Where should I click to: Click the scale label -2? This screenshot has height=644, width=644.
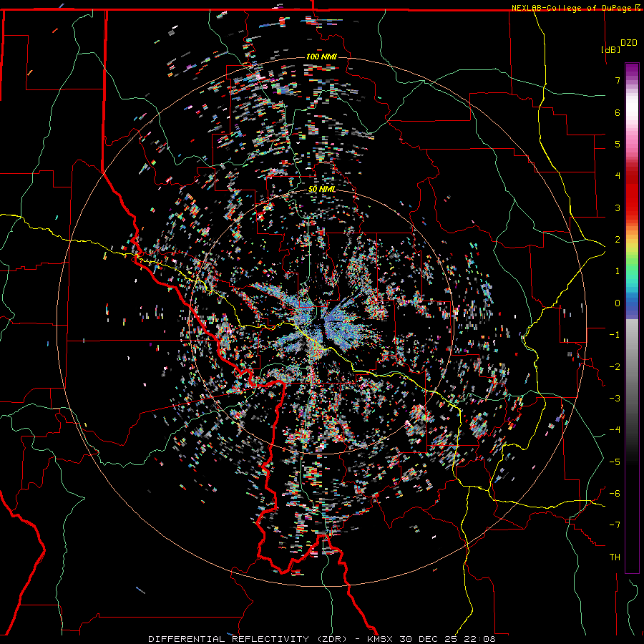click(x=615, y=366)
